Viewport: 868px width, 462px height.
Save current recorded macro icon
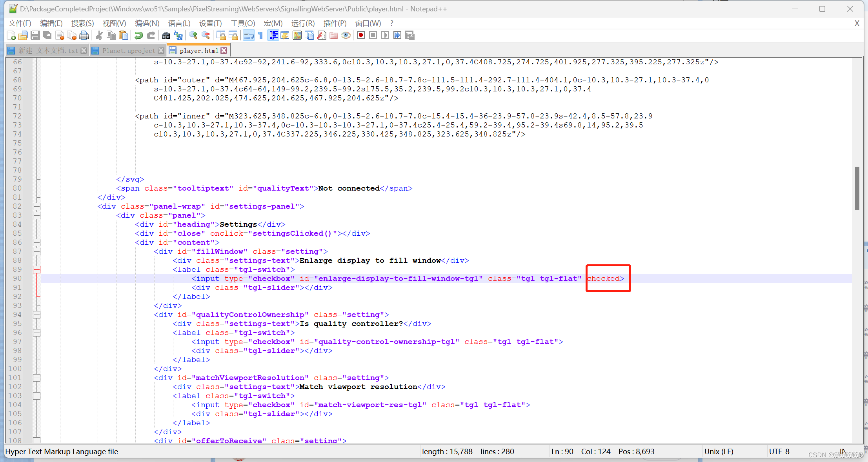pyautogui.click(x=410, y=36)
